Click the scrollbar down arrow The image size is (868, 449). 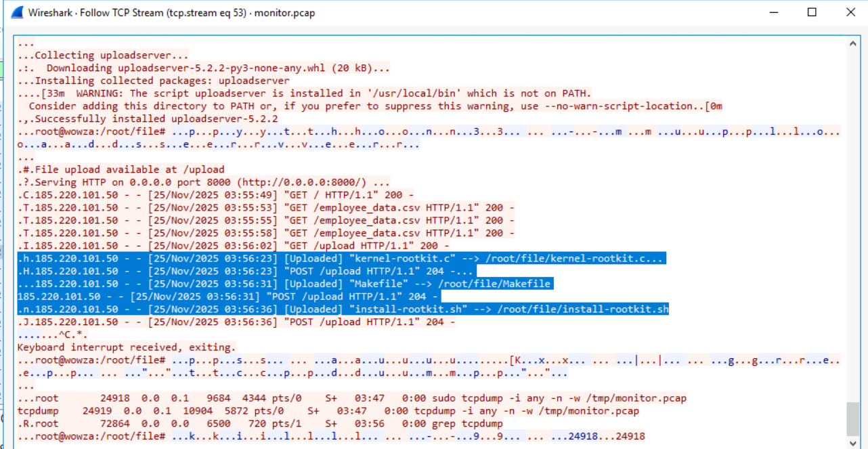[853, 442]
